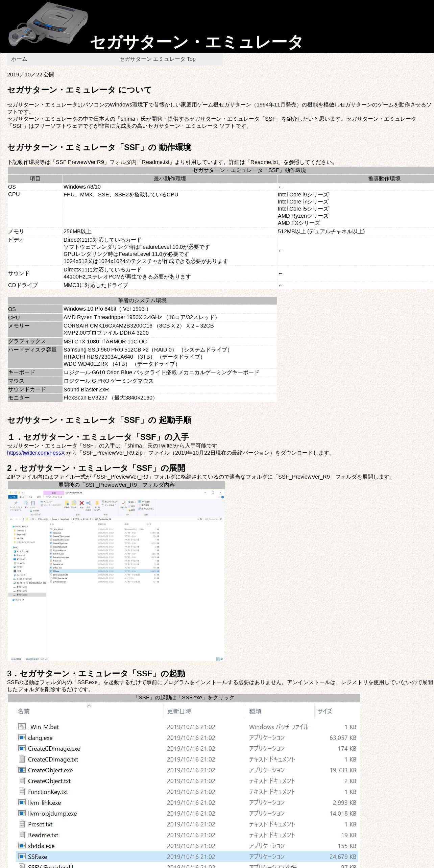Click the llvm-objdump.exe icon in large list

pos(22,813)
